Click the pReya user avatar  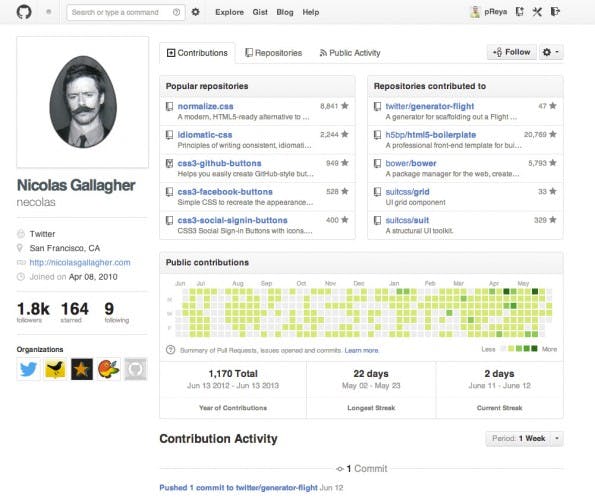(475, 12)
